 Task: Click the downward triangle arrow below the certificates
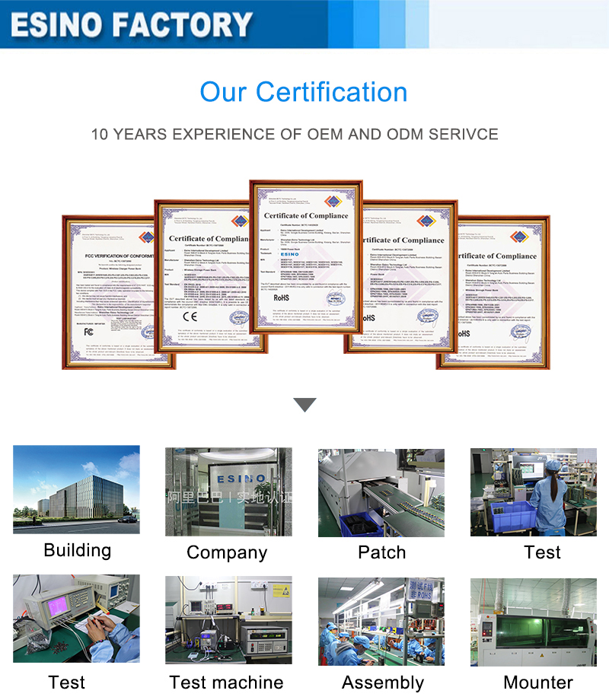pos(304,405)
